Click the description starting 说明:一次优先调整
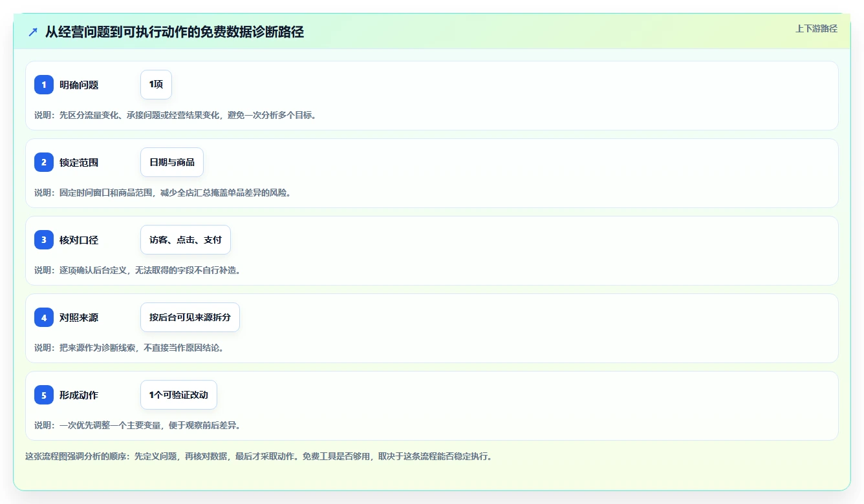The width and height of the screenshot is (864, 504). click(138, 425)
